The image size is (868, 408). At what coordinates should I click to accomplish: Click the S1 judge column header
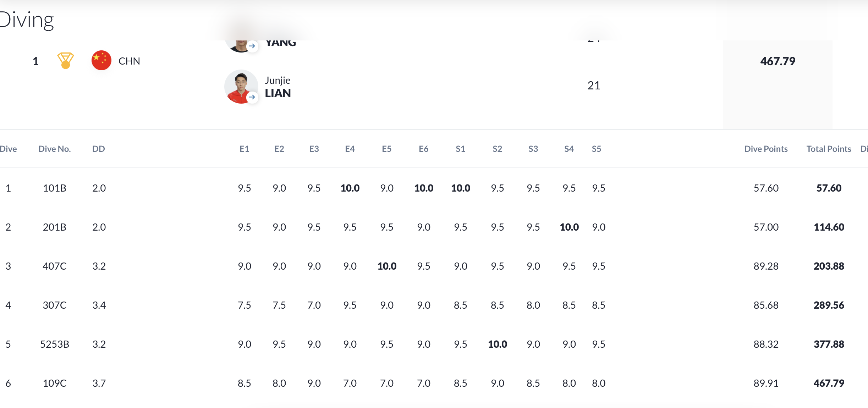[x=460, y=149]
